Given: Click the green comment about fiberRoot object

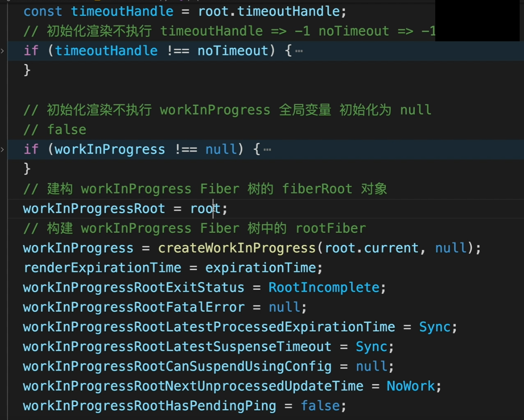Looking at the screenshot, I should pyautogui.click(x=205, y=189).
